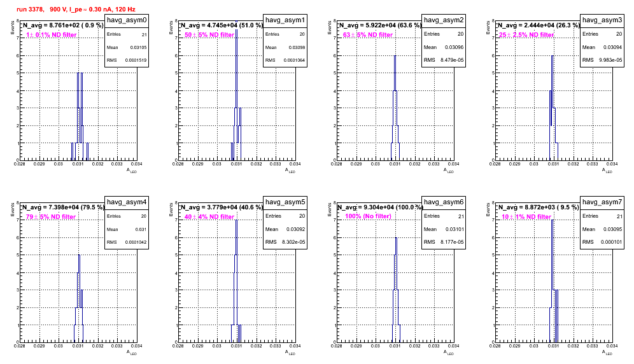634x364 pixels.
Task: Click RMS 8.302e-05 in havg_asym5 stats
Action: tap(285, 242)
